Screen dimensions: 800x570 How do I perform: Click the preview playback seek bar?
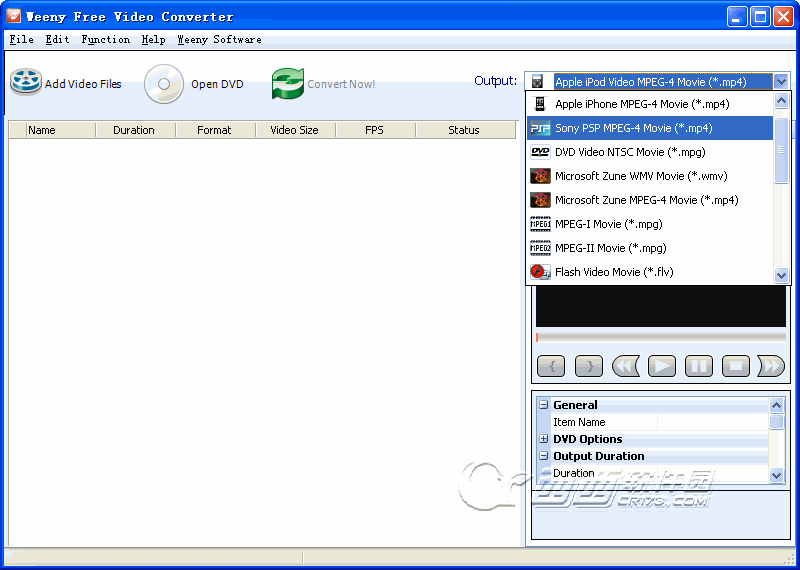661,337
